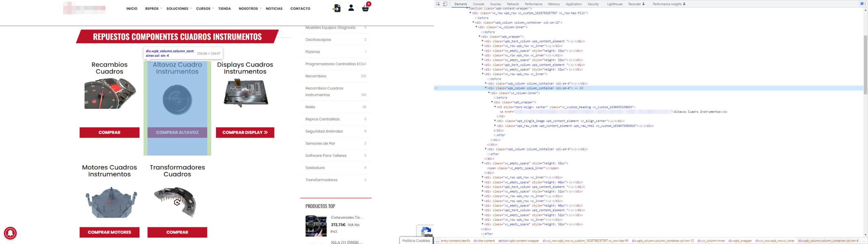
Task: Open Seguridad Antirrobo category link
Action: click(x=324, y=131)
